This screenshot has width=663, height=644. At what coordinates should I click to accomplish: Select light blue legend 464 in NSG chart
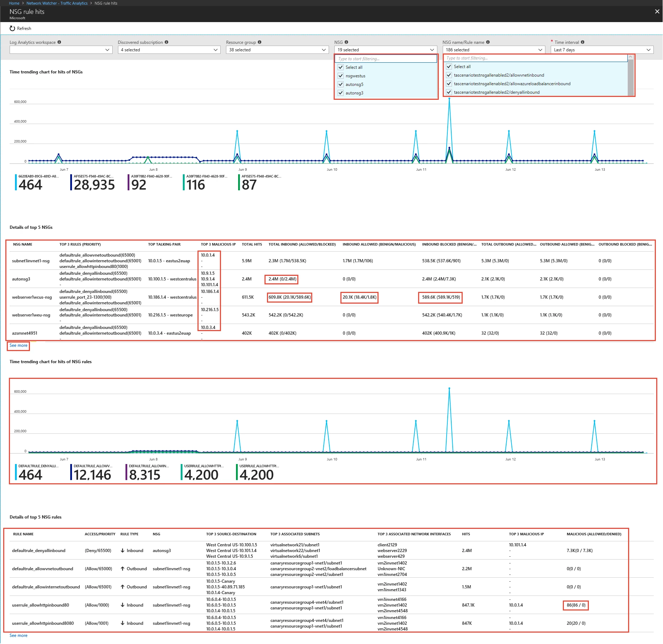click(x=37, y=182)
